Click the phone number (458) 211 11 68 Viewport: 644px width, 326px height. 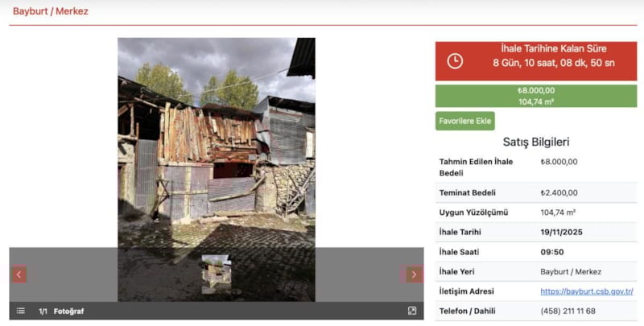(568, 311)
